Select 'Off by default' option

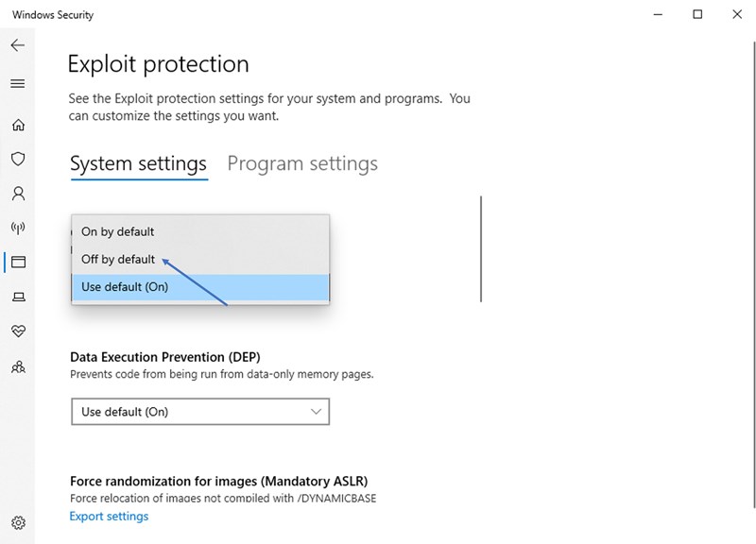200,259
